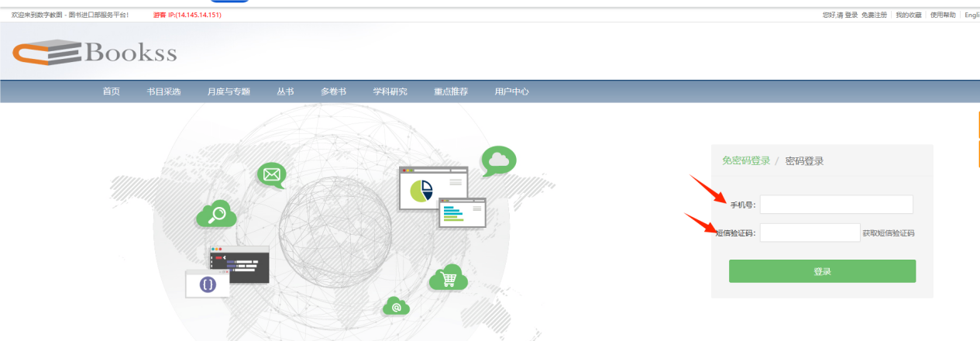Screen dimensions: 980x341
Task: Click the green @ cloud icon
Action: (x=396, y=306)
